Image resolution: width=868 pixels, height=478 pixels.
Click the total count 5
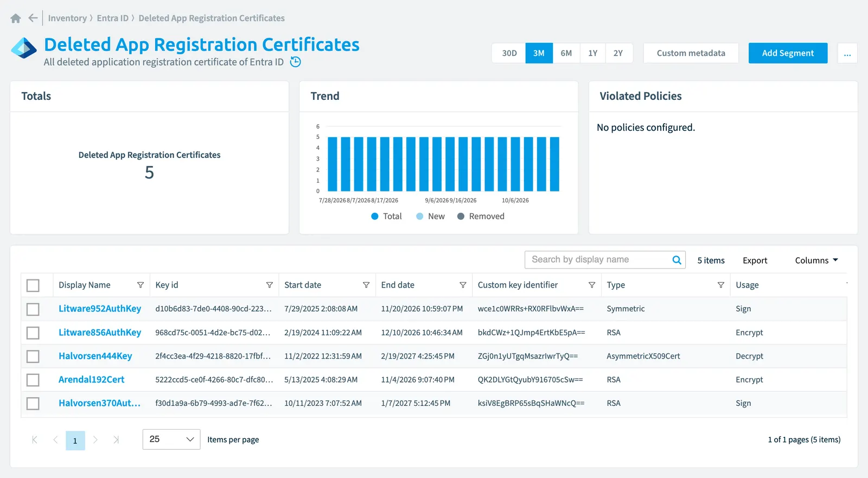149,173
